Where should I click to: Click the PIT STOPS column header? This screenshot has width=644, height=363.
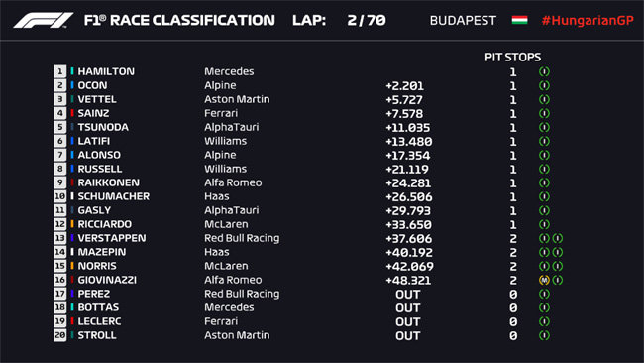512,57
